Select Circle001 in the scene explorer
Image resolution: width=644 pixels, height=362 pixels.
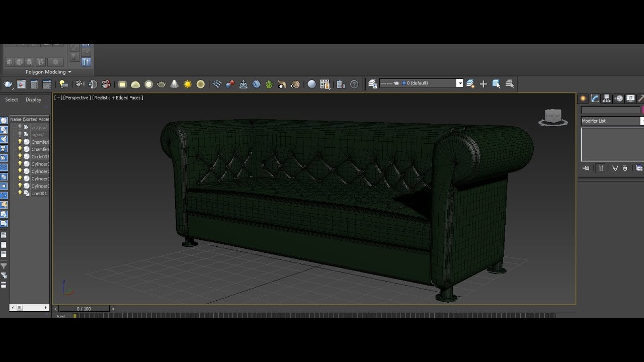(40, 157)
